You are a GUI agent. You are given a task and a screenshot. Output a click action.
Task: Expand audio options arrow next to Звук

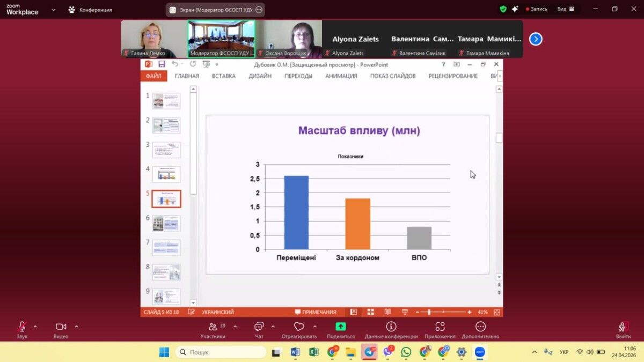tap(35, 326)
